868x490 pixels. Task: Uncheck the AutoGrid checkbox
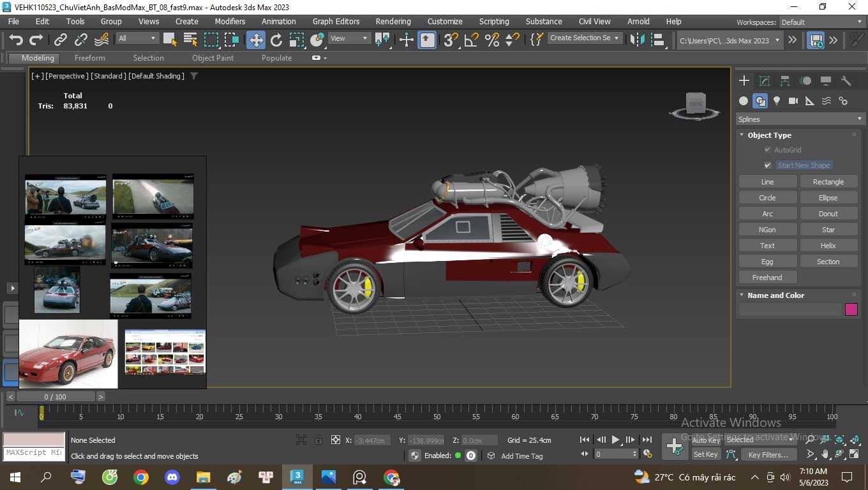(768, 149)
